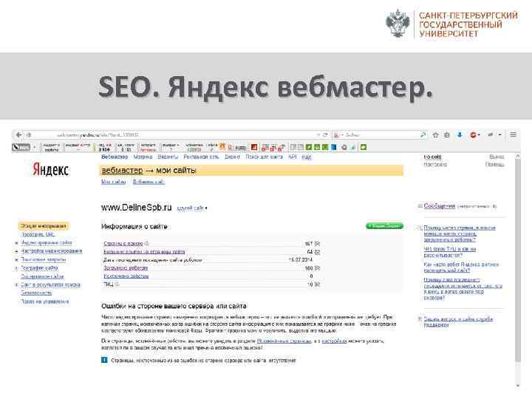
Task: Open Права на управление sidebar link
Action: [45, 301]
